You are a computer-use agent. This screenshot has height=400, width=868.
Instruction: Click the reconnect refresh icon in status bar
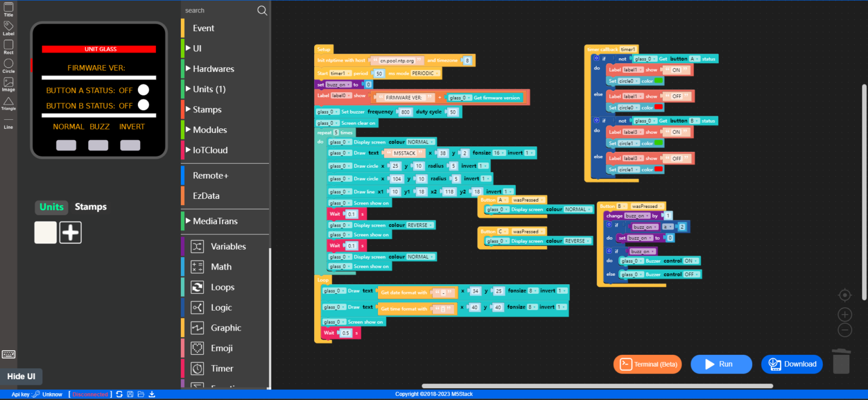pos(119,394)
